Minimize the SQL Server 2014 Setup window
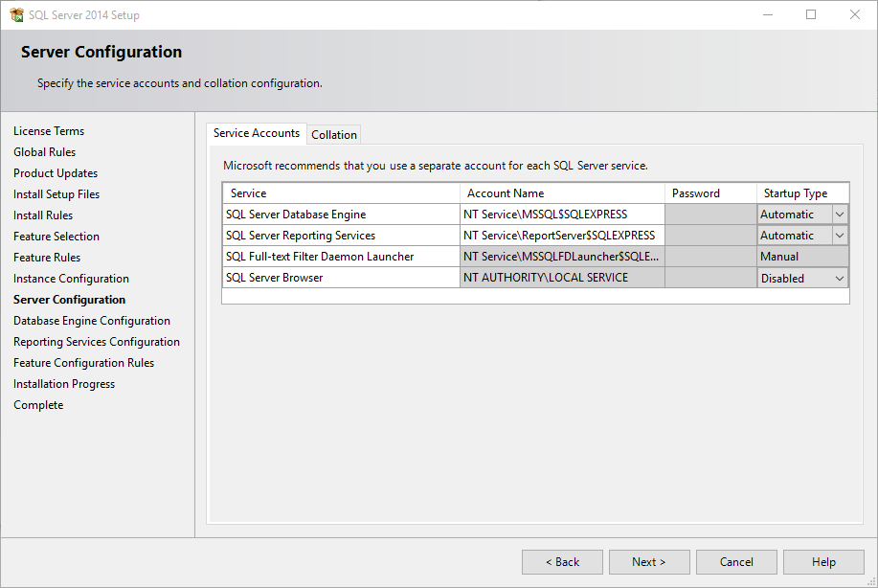The width and height of the screenshot is (878, 588). click(768, 15)
